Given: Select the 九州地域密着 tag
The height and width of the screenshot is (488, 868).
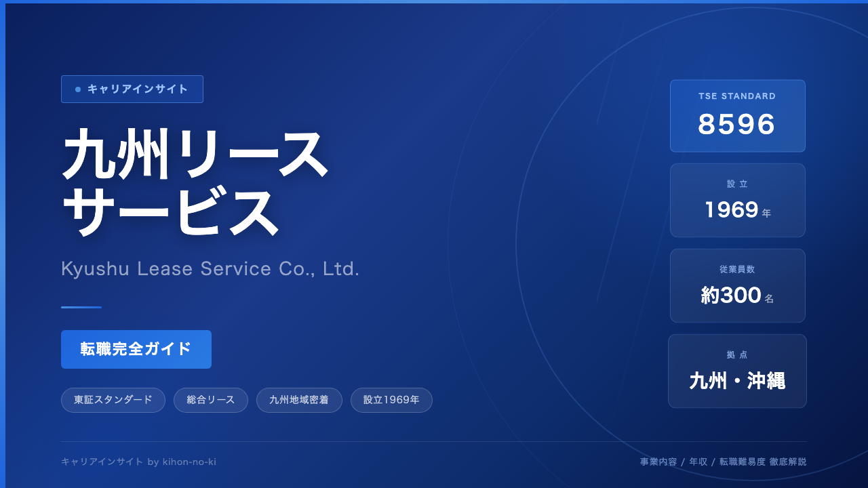Looking at the screenshot, I should click(x=299, y=400).
